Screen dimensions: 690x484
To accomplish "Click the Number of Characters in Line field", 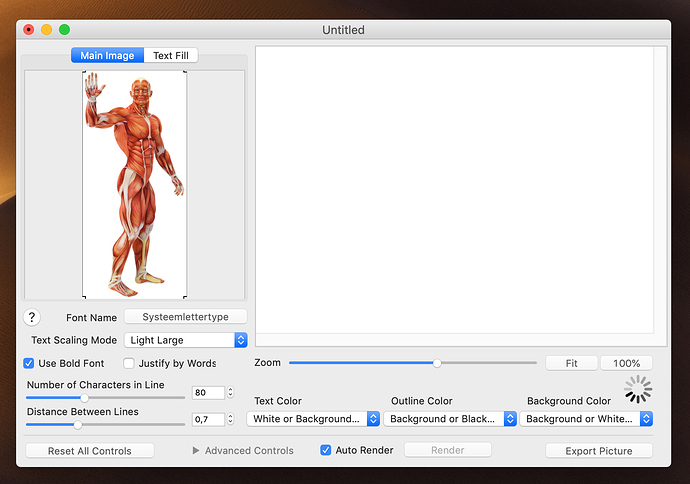I will pyautogui.click(x=208, y=393).
